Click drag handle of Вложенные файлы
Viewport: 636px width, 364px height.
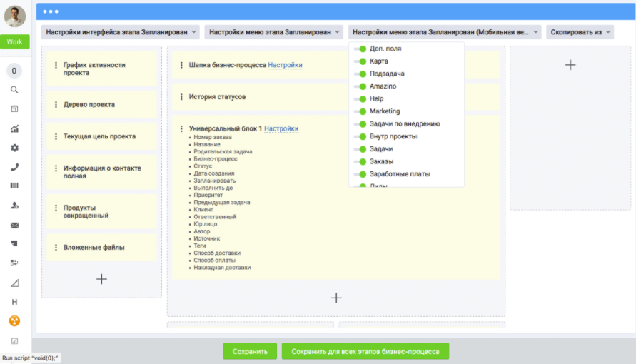[56, 247]
